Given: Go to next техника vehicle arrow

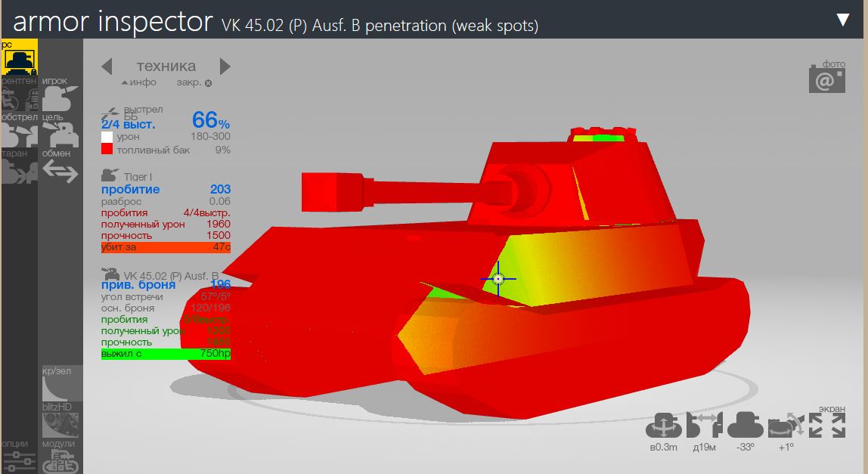Looking at the screenshot, I should [x=225, y=67].
